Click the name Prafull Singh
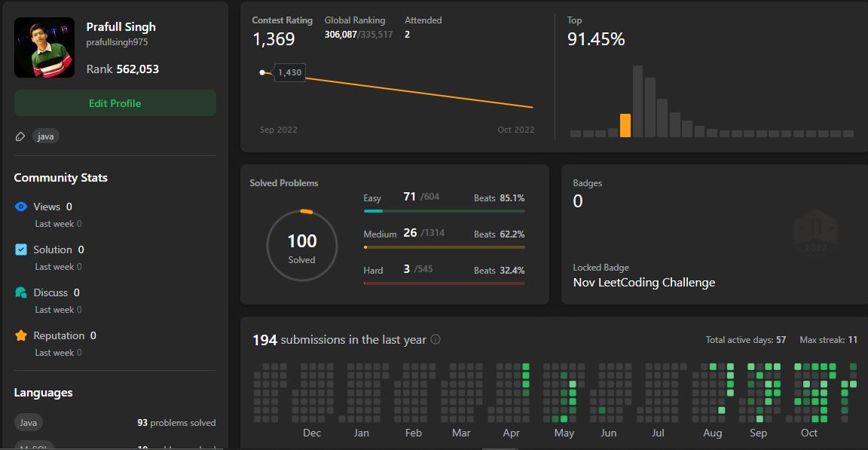The image size is (868, 450). pos(121,26)
